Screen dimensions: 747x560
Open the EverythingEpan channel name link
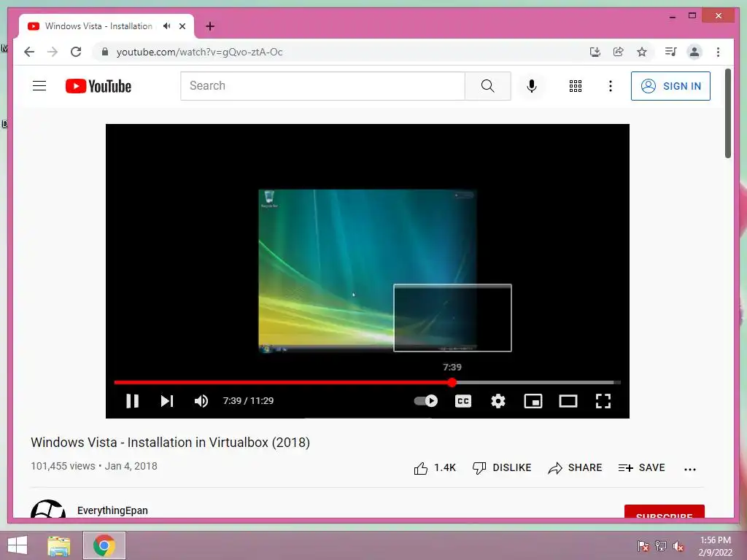point(112,510)
